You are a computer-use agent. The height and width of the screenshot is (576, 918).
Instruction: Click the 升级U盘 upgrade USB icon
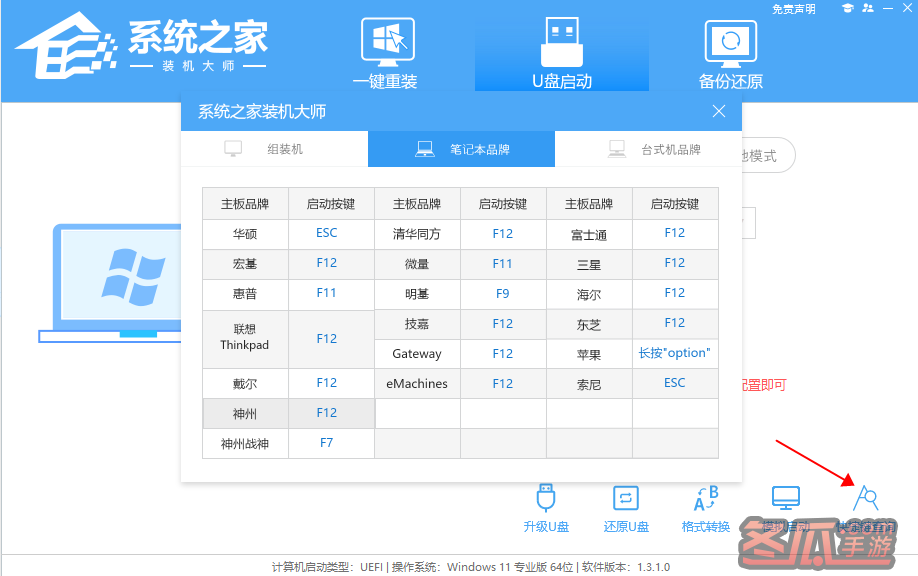click(546, 498)
